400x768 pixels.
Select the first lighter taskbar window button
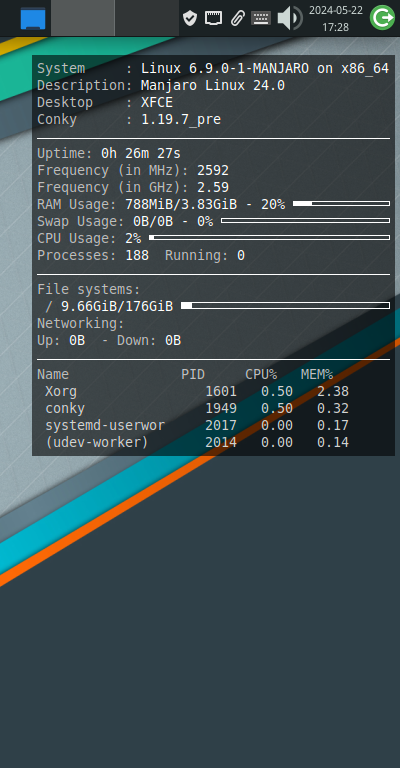click(83, 18)
